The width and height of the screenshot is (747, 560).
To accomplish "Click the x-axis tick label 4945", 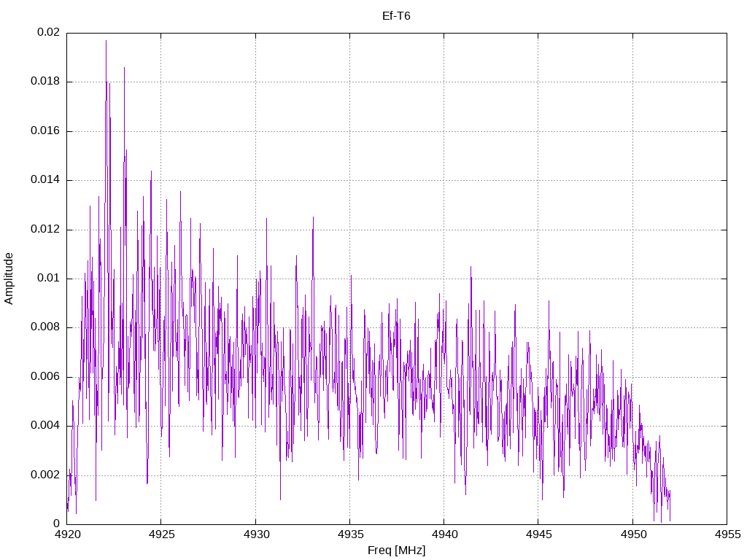I will click(539, 534).
